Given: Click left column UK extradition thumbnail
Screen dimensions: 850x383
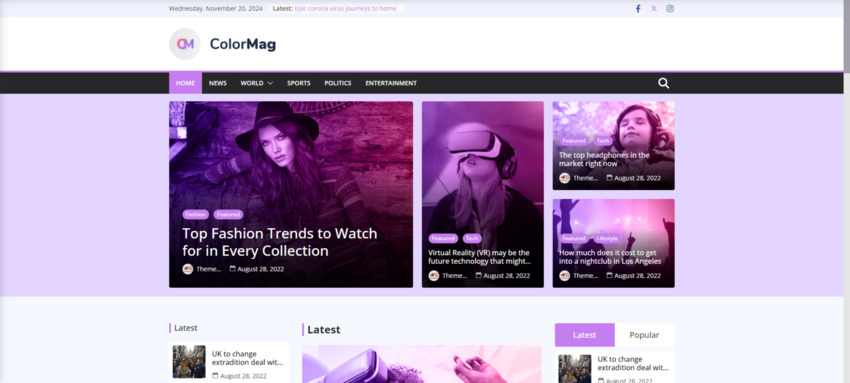Looking at the screenshot, I should point(189,361).
